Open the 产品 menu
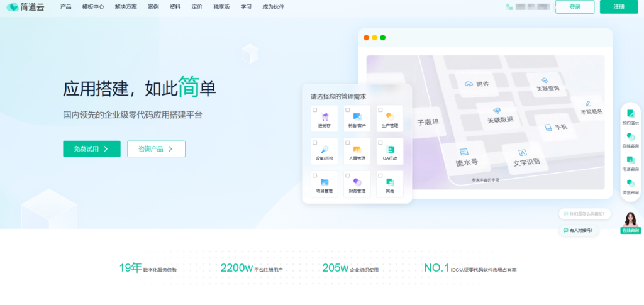Viewport: 644px width, 305px height. (65, 7)
